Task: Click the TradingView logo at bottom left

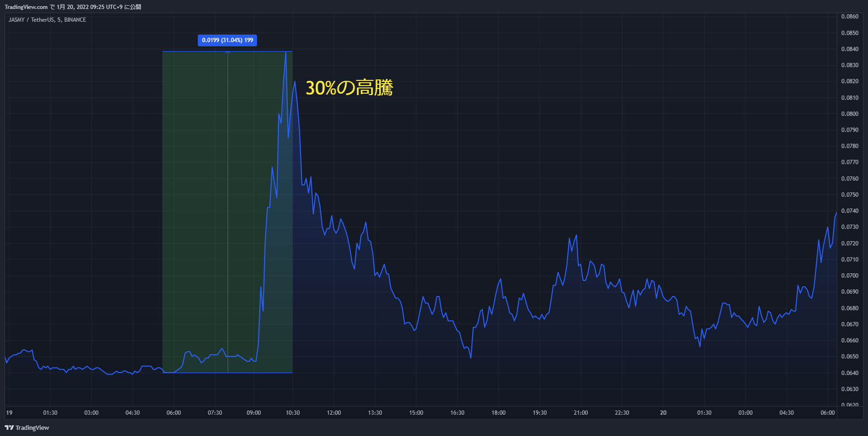Action: coord(27,427)
